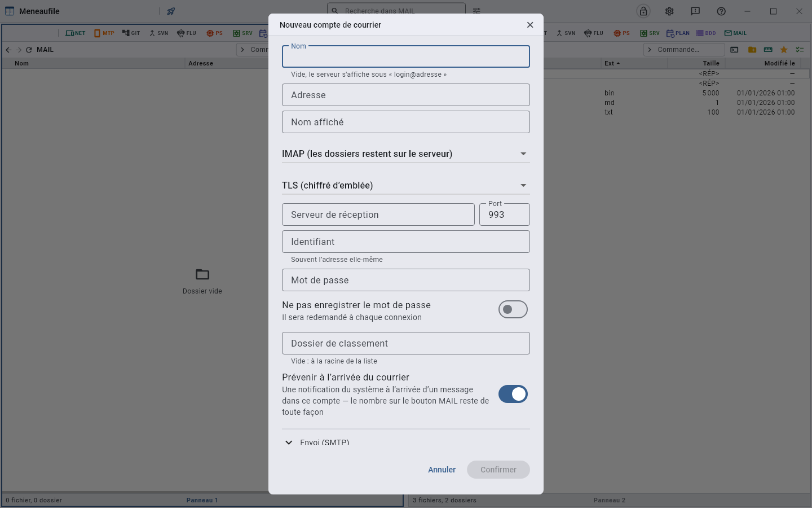
Task: Click the Dossier de classement field
Action: click(x=406, y=343)
